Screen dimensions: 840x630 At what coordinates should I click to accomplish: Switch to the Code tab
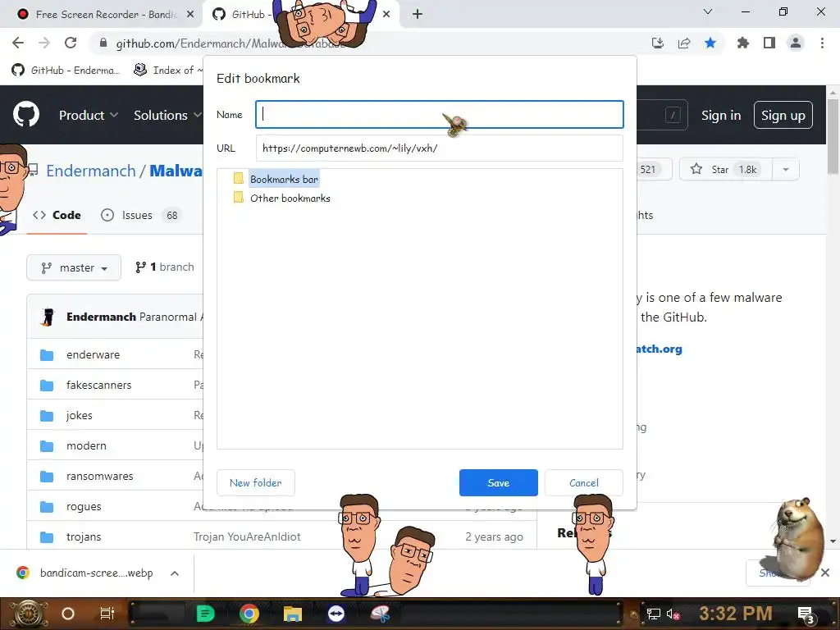pos(57,216)
